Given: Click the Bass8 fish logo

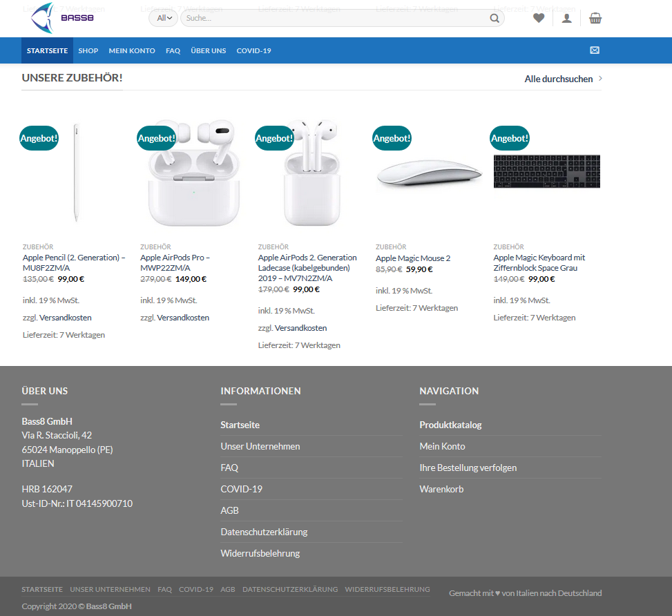Looking at the screenshot, I should (x=62, y=18).
